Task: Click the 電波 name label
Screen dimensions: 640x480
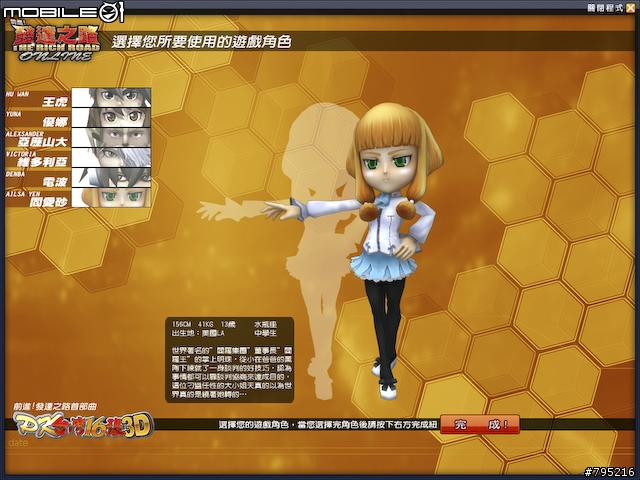Action: pos(55,182)
